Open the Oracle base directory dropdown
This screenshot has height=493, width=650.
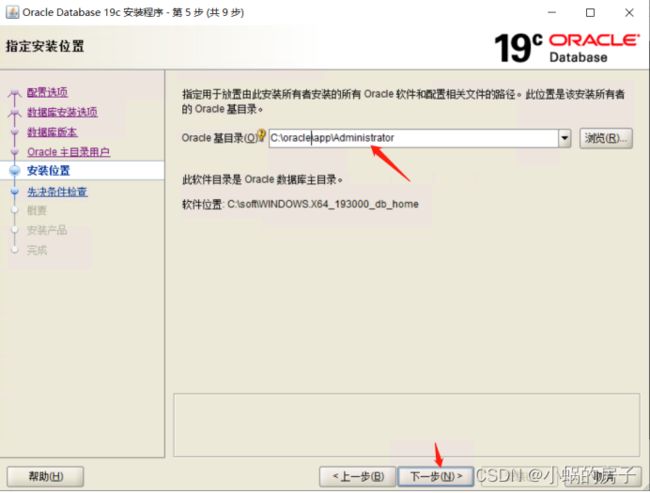coord(565,138)
